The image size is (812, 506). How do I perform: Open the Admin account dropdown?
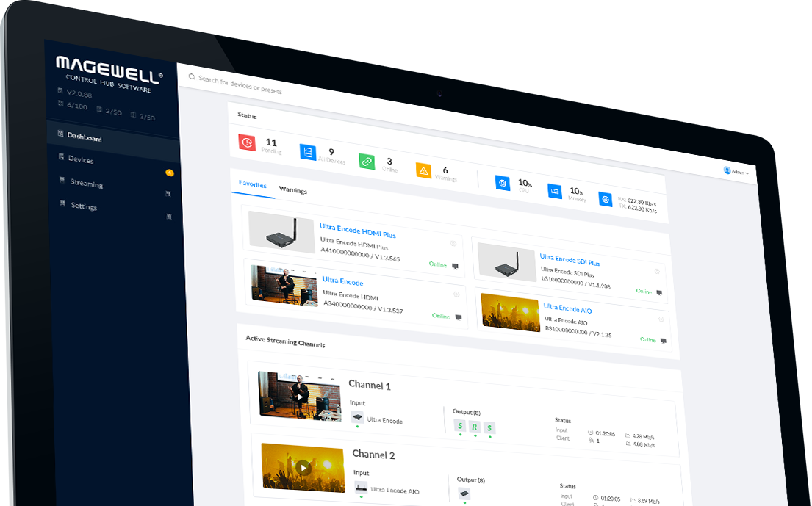(736, 171)
